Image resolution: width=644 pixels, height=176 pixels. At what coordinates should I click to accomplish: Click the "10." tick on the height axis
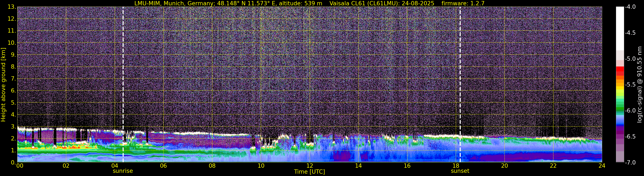pyautogui.click(x=12, y=43)
